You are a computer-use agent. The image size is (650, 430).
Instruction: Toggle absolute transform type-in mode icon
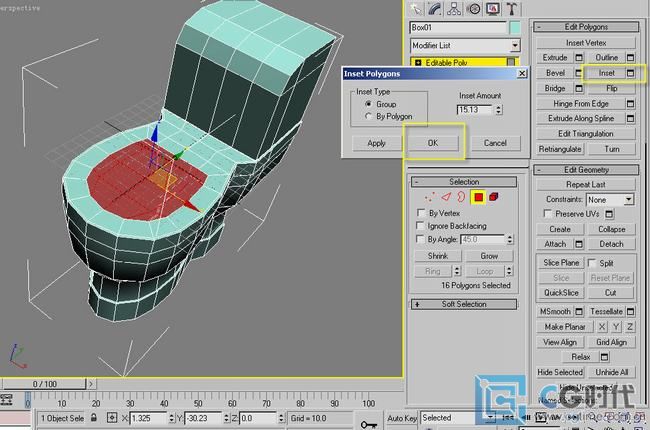pyautogui.click(x=112, y=418)
